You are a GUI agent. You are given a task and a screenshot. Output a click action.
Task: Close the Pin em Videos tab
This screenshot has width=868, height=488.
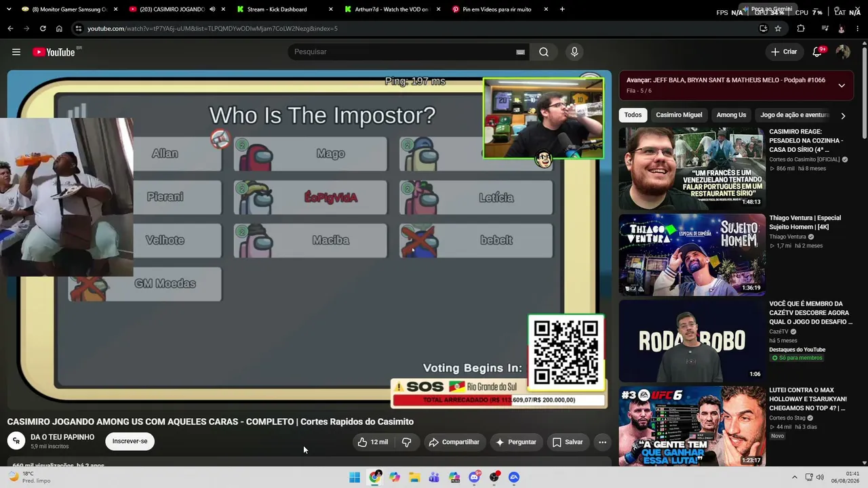click(x=546, y=9)
